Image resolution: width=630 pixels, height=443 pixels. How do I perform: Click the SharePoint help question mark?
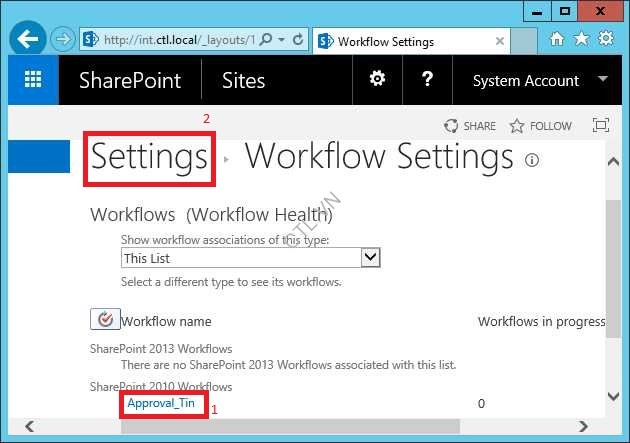427,80
